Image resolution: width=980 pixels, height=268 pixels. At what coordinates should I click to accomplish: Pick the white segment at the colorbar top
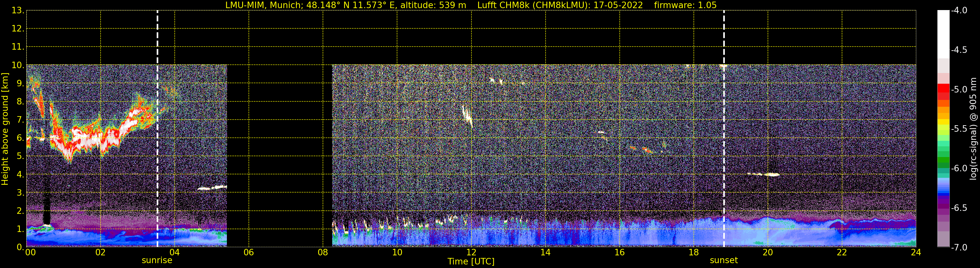click(x=943, y=34)
